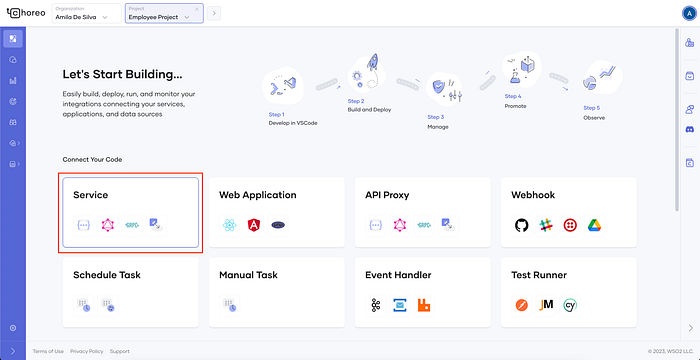Click the vertical page scrollbar
Screen dimensions: 700x360
pyautogui.click(x=677, y=120)
